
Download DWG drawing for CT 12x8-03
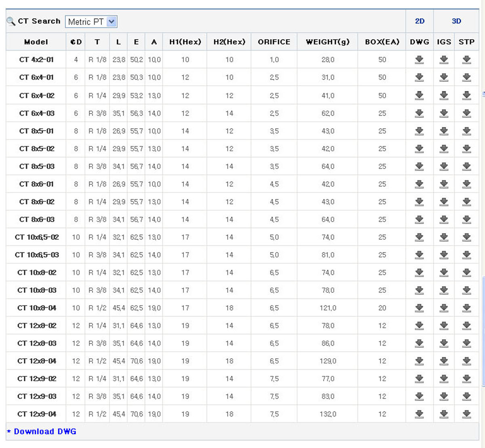pyautogui.click(x=420, y=343)
